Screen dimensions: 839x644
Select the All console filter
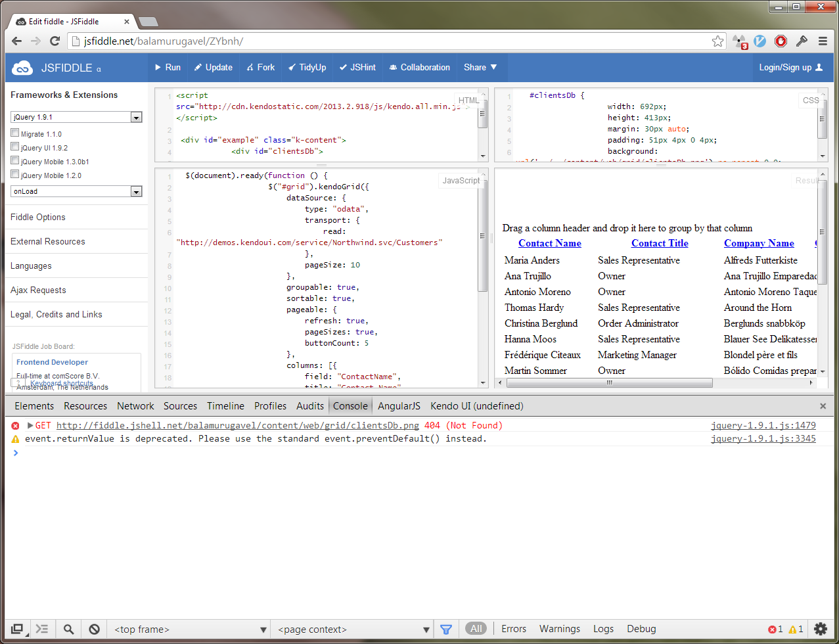click(x=476, y=629)
